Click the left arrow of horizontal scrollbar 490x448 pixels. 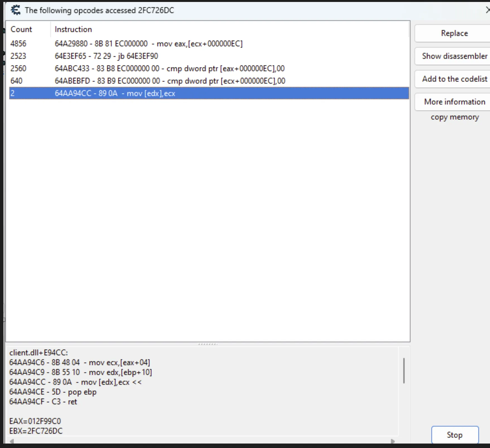[12, 441]
